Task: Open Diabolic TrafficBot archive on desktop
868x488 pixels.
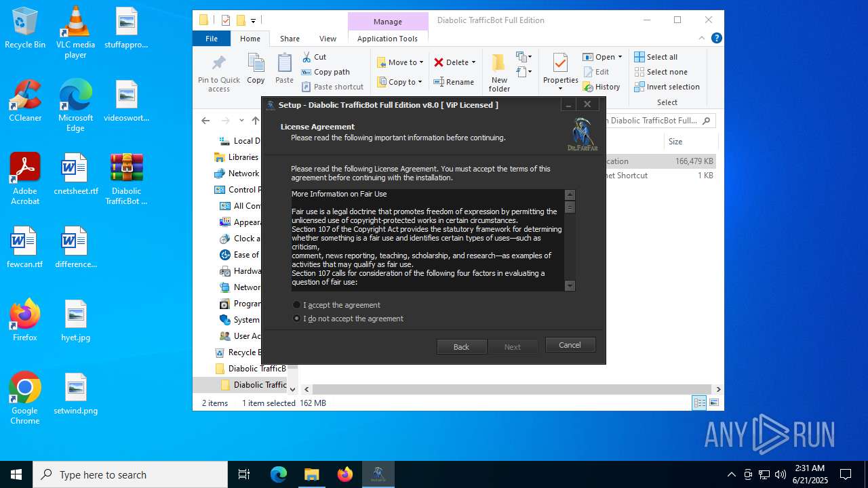Action: click(126, 178)
